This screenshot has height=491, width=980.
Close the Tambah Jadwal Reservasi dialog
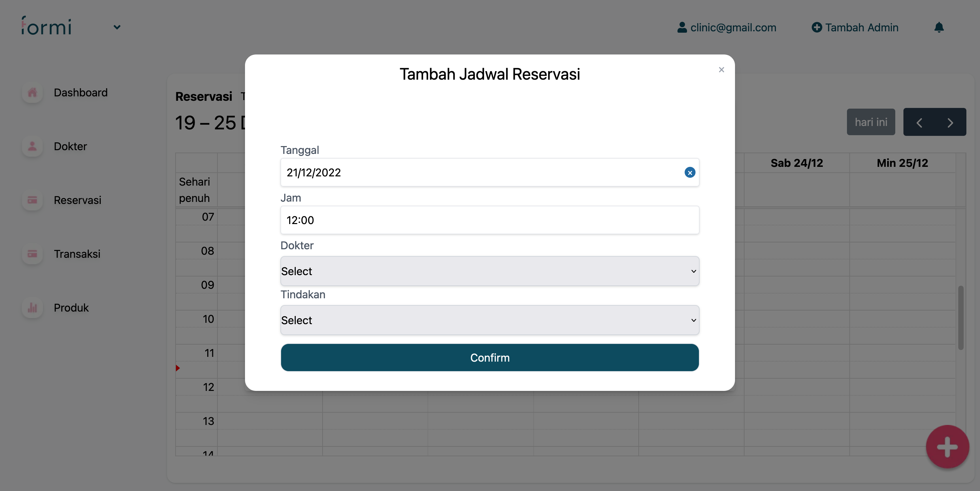pos(721,70)
